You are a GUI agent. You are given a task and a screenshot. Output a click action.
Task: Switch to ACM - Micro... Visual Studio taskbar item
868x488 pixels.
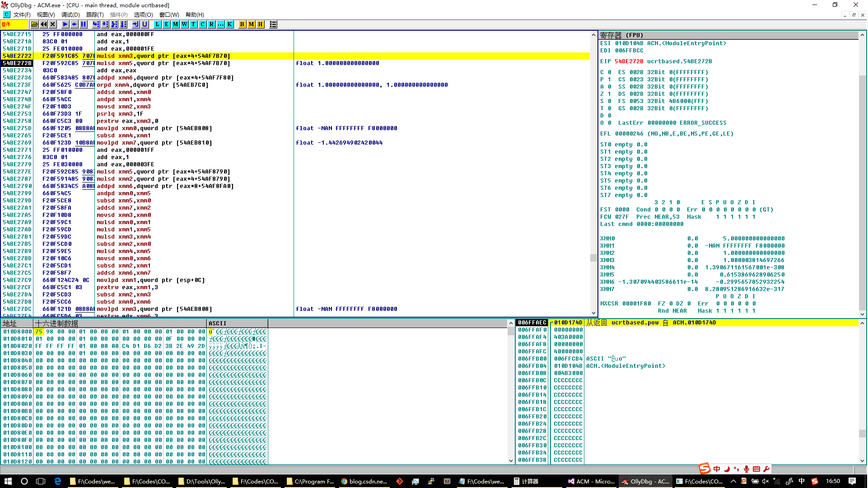click(x=591, y=481)
